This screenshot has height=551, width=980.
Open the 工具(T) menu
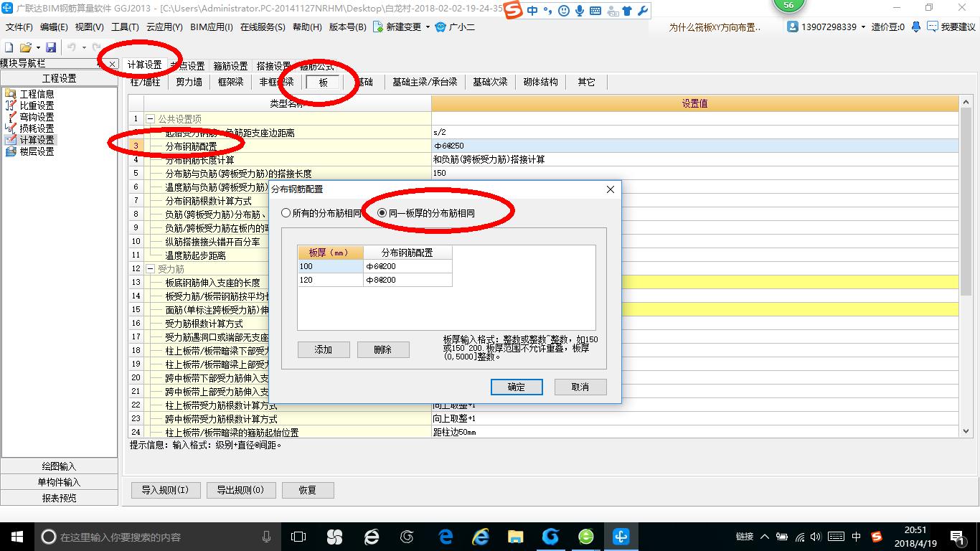coord(125,27)
